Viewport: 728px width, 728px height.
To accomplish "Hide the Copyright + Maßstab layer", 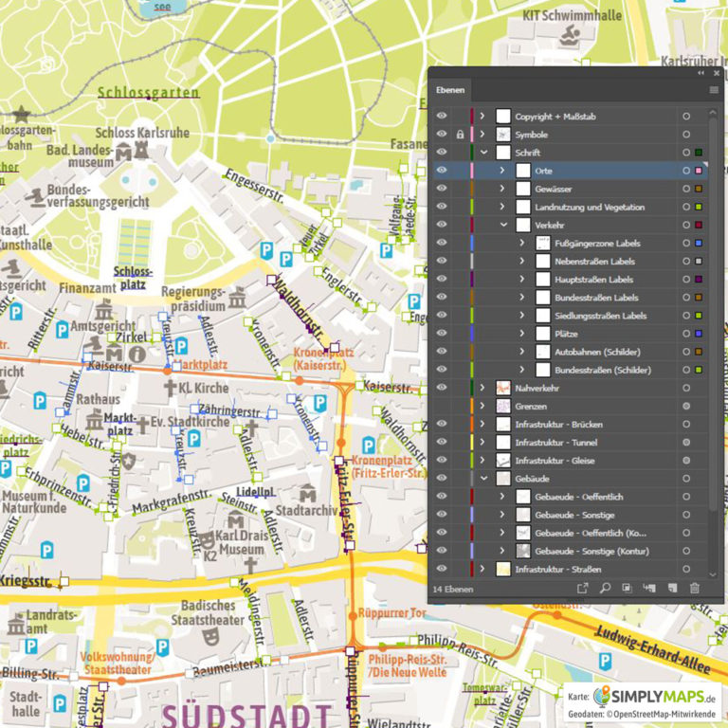I will click(x=442, y=116).
